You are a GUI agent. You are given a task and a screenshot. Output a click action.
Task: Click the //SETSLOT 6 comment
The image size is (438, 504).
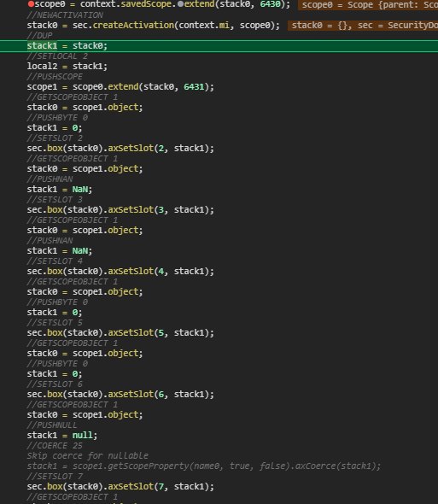[x=55, y=384]
